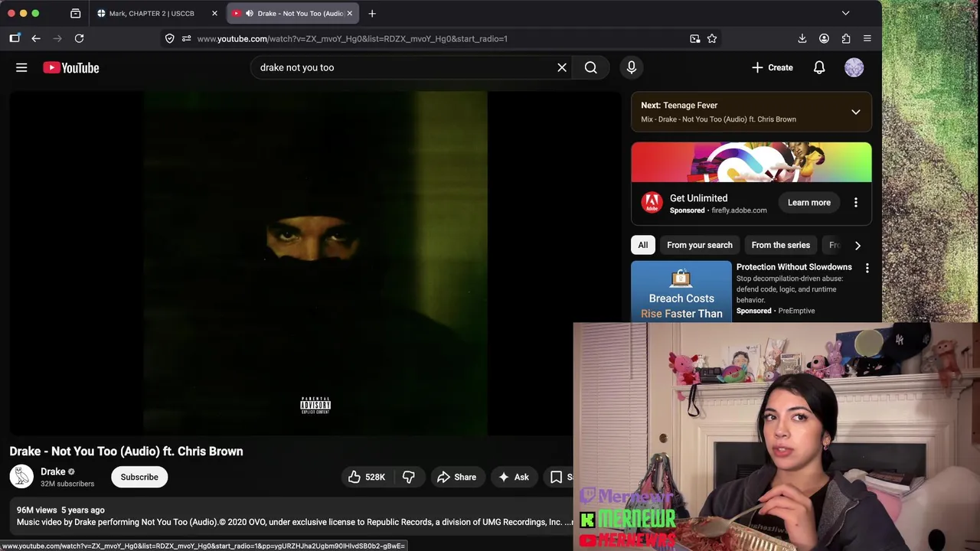Open Adobe ad options three-dot menu

(x=856, y=203)
